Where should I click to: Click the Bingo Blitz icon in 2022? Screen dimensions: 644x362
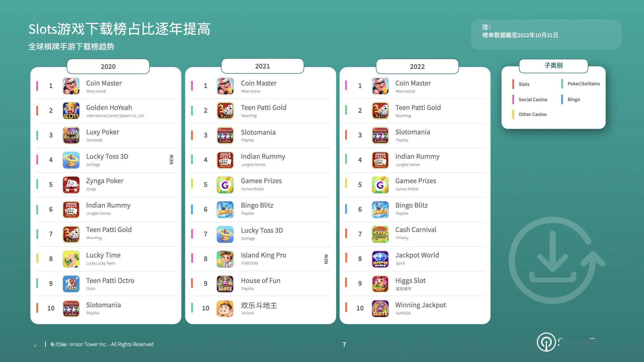380,208
